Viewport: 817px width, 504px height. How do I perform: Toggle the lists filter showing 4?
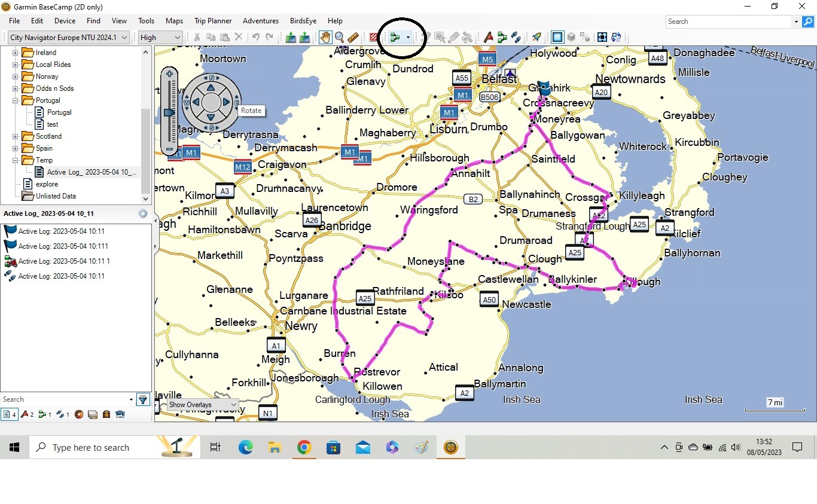click(10, 414)
